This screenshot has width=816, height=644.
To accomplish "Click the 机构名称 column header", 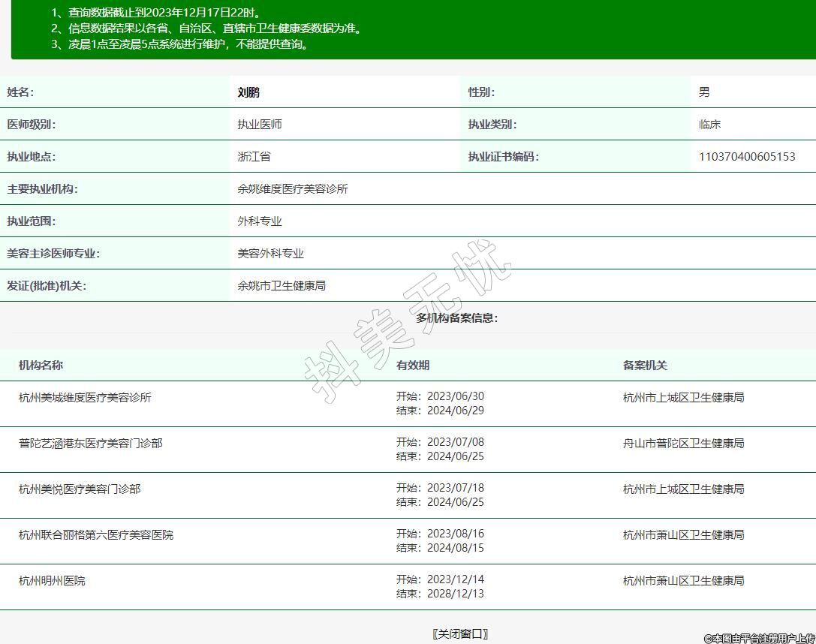I will click(41, 366).
